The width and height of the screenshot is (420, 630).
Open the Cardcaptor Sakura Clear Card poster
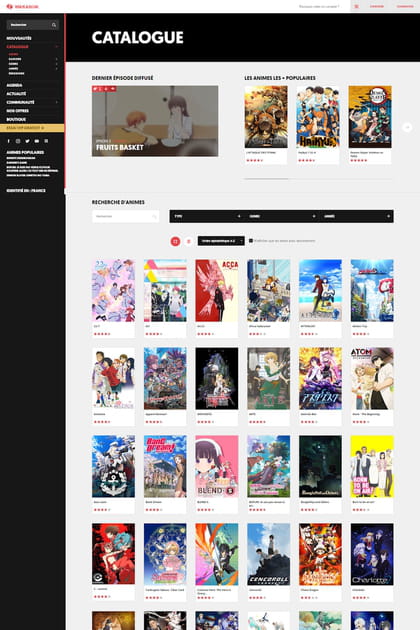pos(165,554)
